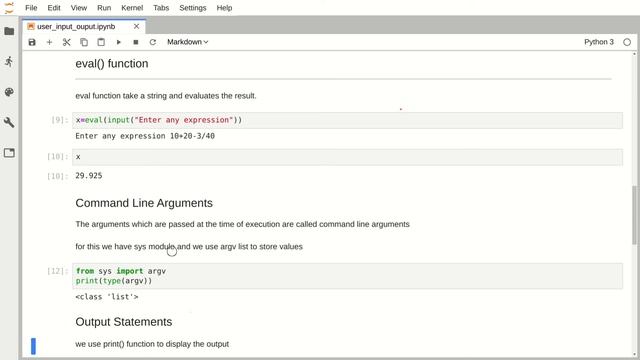Click the notebook file icon on the tab
Viewport: 640px width, 360px height.
pos(31,27)
